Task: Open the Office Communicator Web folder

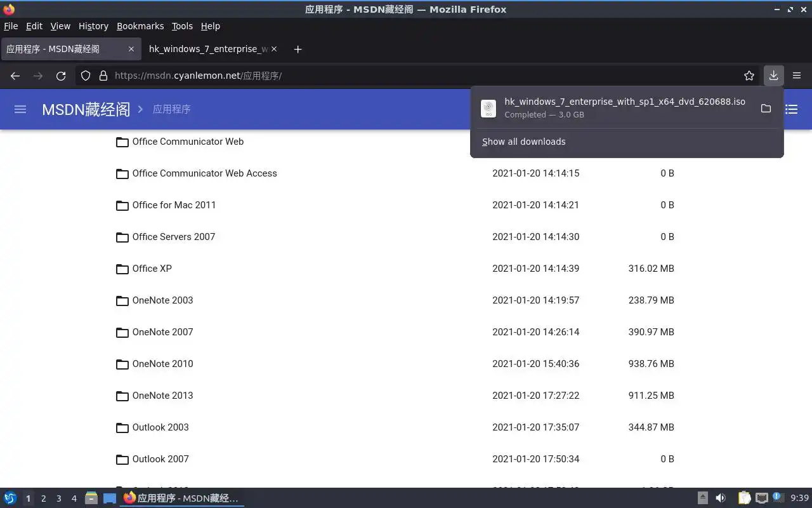Action: 188,142
